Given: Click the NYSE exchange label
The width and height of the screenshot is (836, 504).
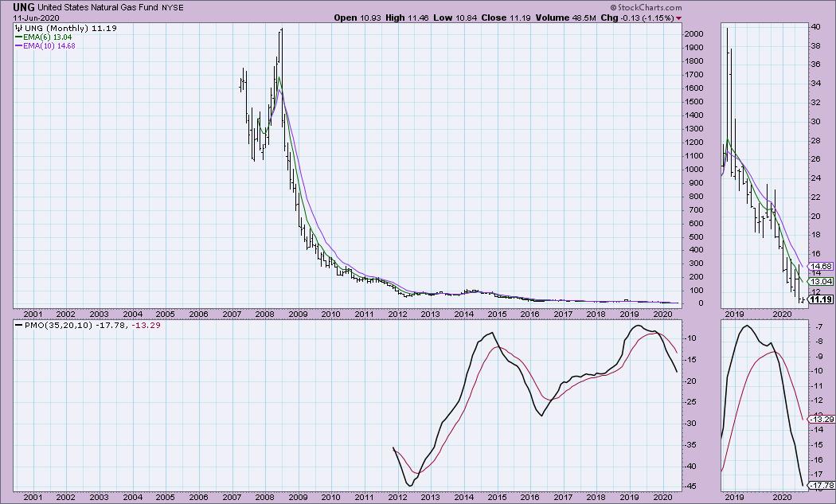Looking at the screenshot, I should coord(173,8).
